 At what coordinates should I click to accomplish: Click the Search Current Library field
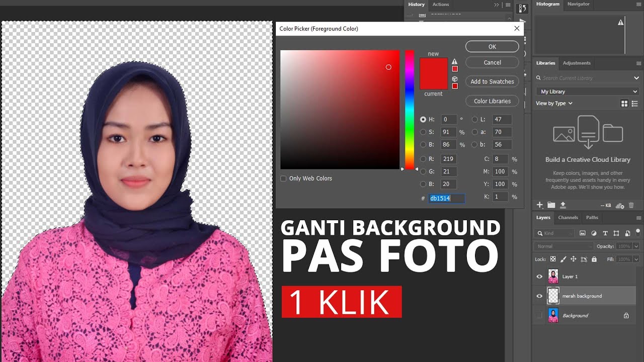584,78
